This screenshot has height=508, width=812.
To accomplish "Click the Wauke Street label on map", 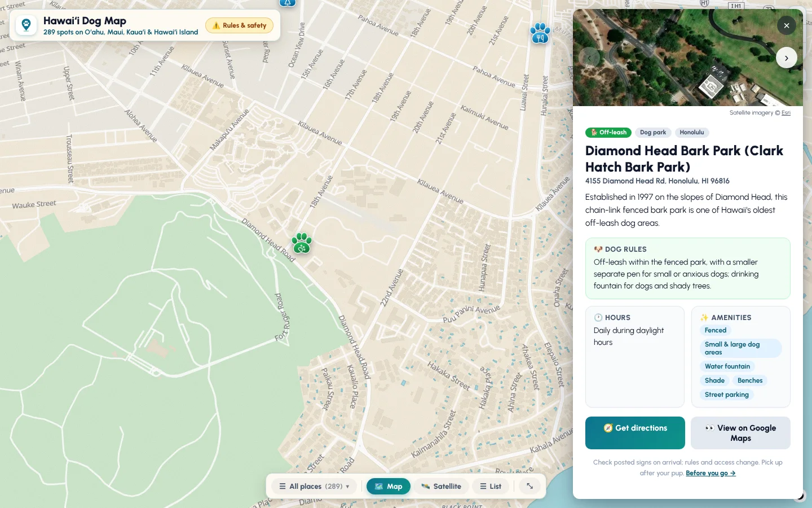I will 34,204.
